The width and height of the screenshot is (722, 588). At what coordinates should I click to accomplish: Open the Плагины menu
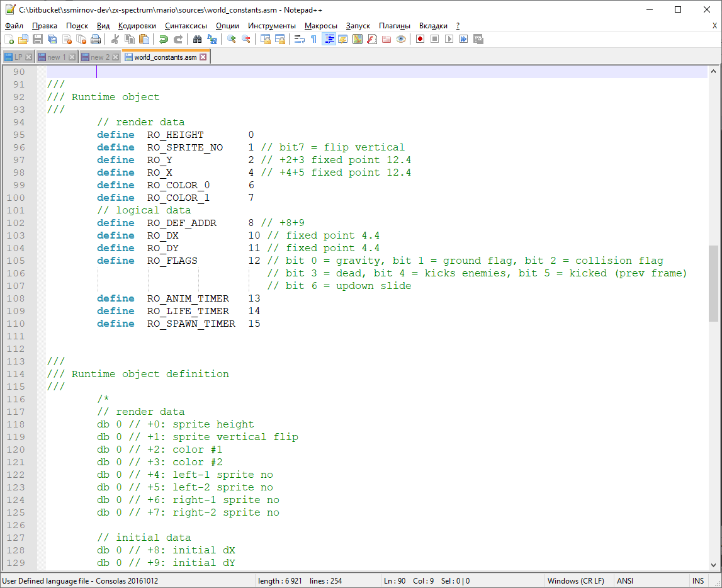coord(394,26)
